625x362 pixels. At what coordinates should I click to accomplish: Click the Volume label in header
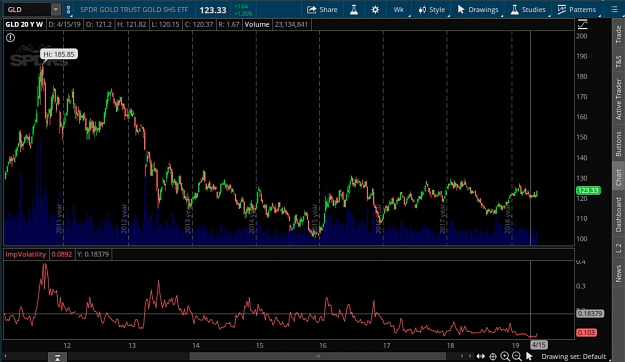pos(257,24)
